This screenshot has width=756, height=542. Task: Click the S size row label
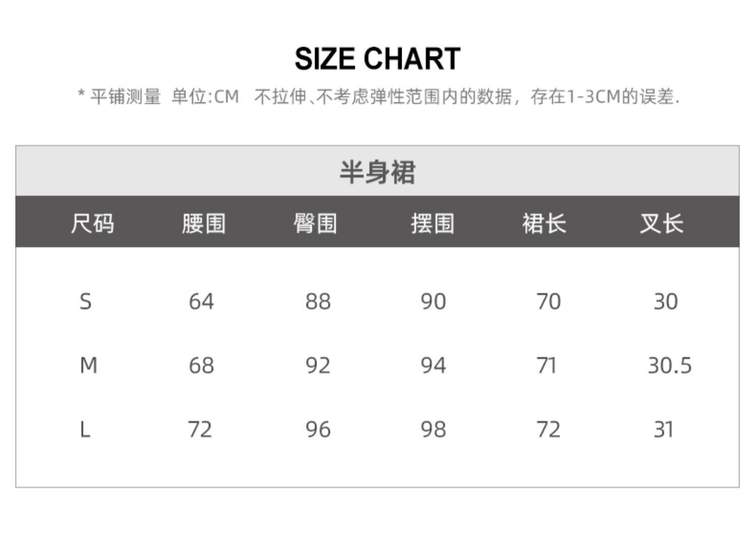[86, 302]
